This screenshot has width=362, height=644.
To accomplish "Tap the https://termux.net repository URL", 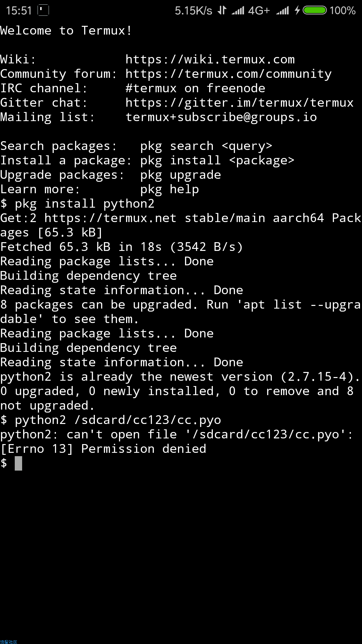I will (111, 218).
